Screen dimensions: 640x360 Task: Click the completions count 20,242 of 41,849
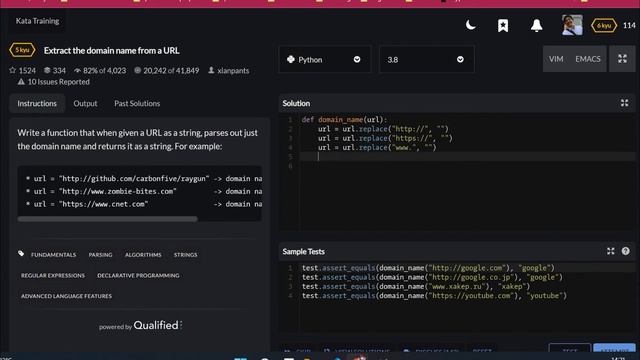pos(167,70)
